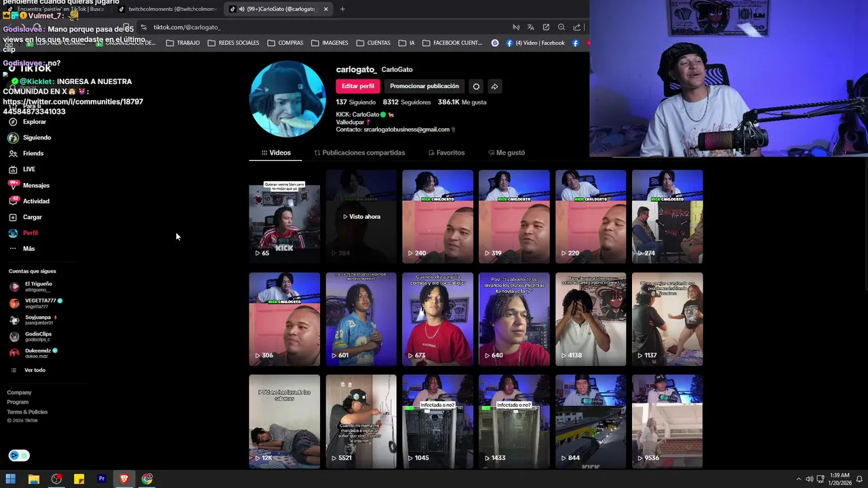Switch to the Me gustó tab
868x488 pixels.
pyautogui.click(x=506, y=152)
